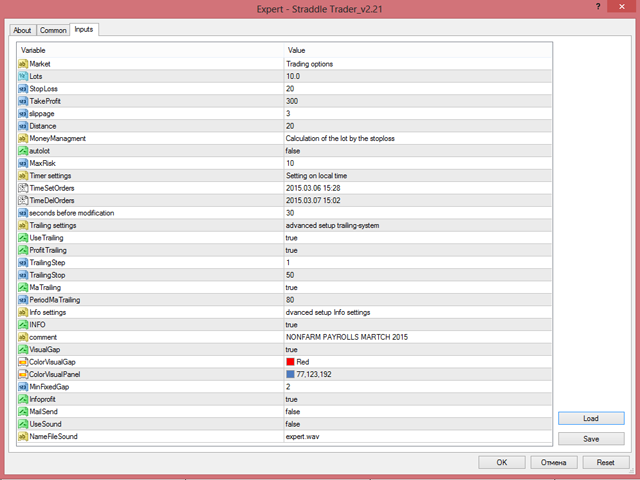Click the integer icon beside Distance
This screenshot has height=480, width=640.
click(x=23, y=126)
